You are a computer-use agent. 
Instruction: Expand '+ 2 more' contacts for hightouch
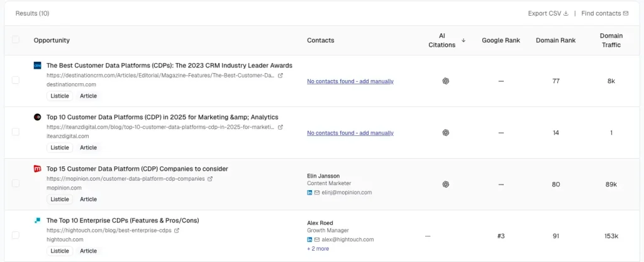click(x=318, y=248)
